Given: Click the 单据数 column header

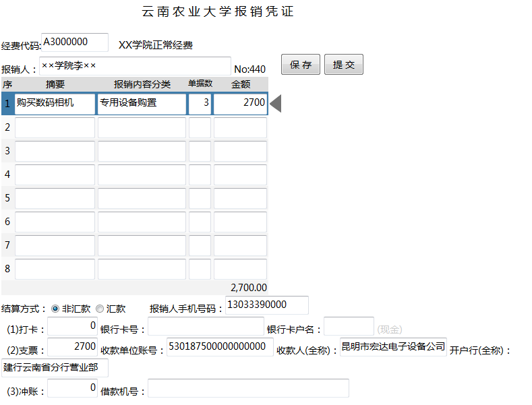Looking at the screenshot, I should point(200,84).
